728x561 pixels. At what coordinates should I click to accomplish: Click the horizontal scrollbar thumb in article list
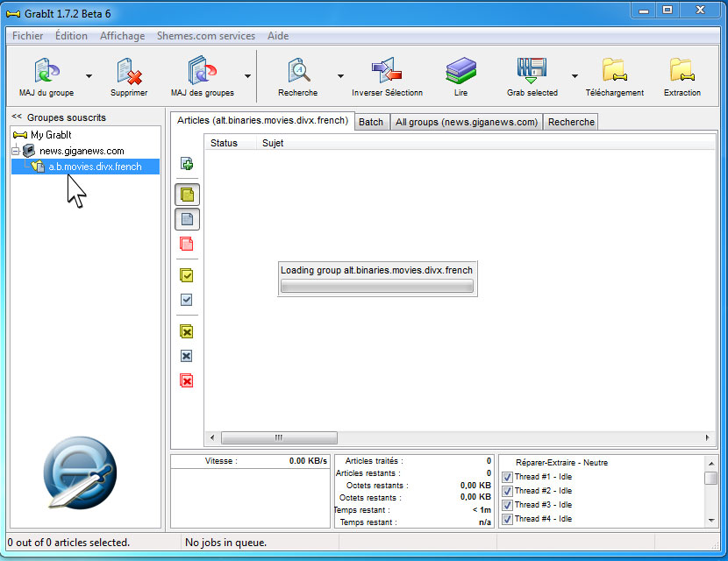(x=279, y=437)
